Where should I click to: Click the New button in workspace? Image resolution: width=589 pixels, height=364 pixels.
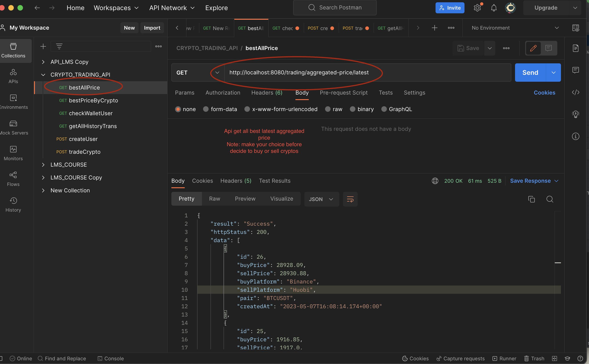coord(129,28)
